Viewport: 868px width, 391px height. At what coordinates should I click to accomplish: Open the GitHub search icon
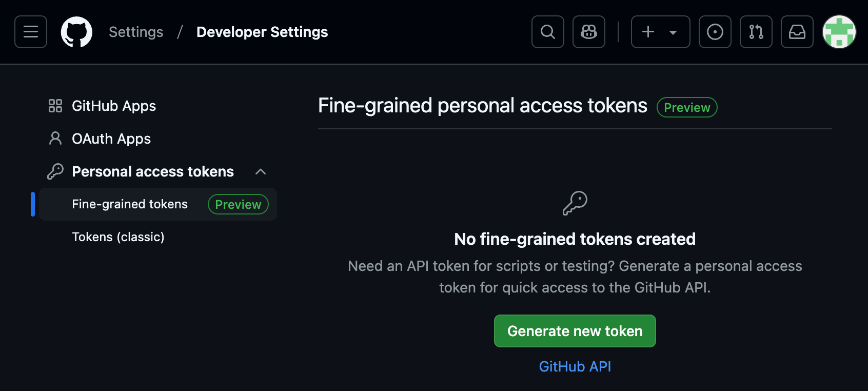547,32
